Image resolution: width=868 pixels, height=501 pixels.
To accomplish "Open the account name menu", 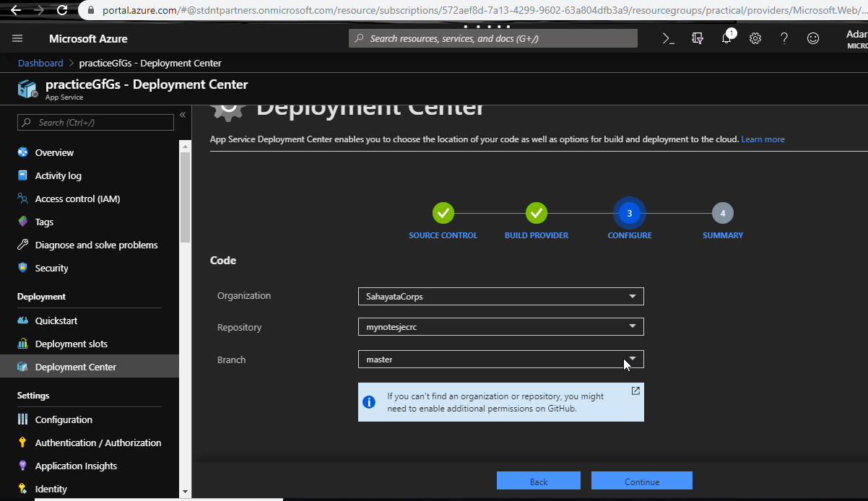I will tap(856, 38).
